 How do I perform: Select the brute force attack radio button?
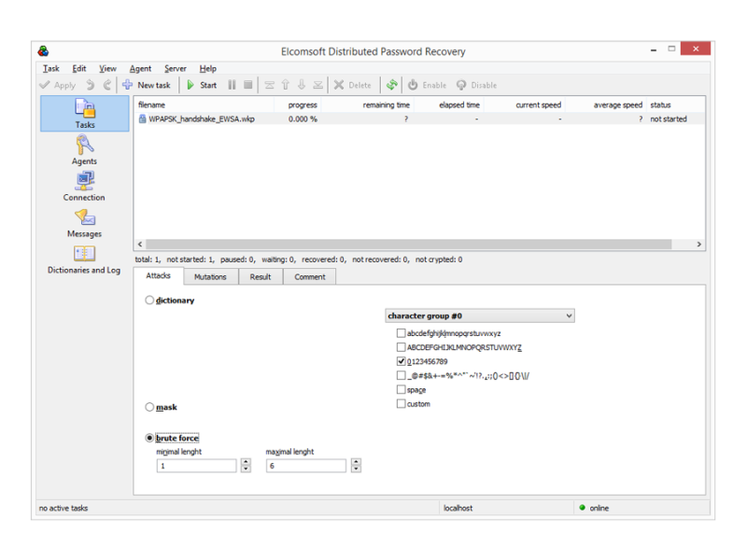point(149,437)
